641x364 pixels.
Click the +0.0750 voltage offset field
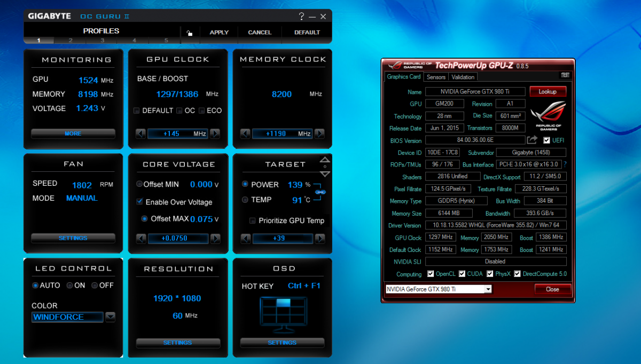click(178, 238)
